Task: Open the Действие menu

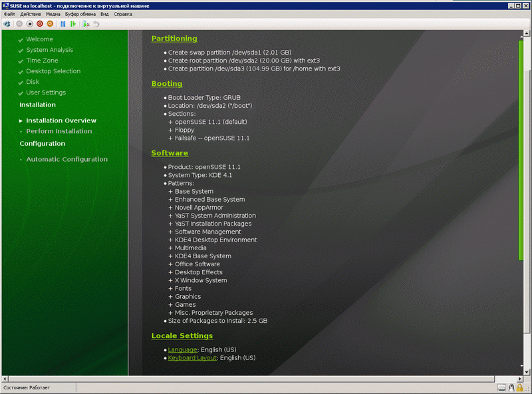Action: pyautogui.click(x=31, y=14)
